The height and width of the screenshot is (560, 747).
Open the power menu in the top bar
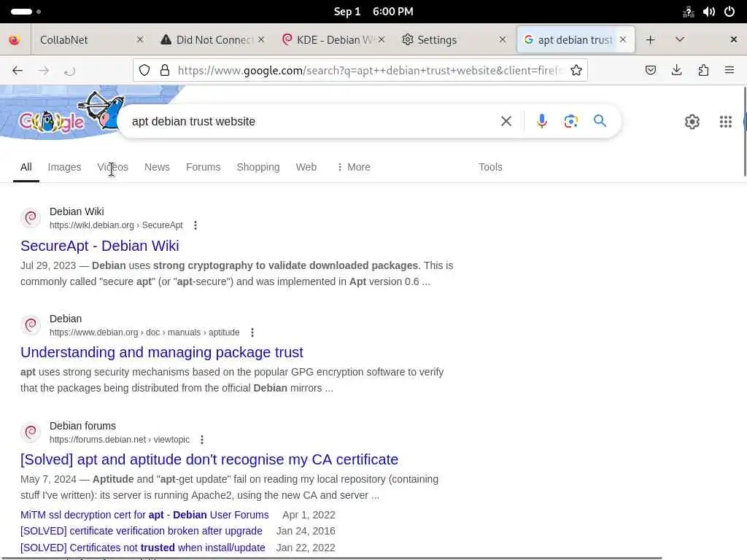click(x=729, y=12)
